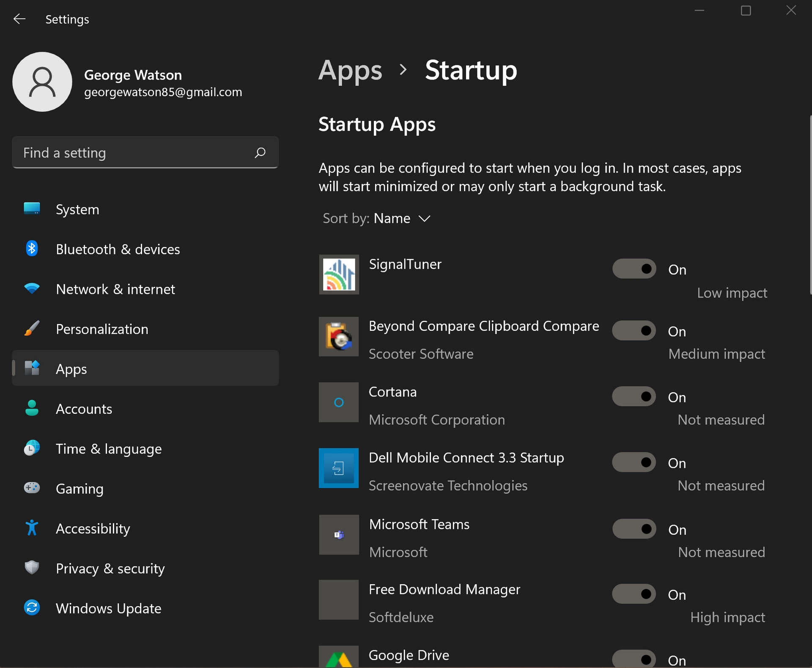Click the Apps sidebar icon

pos(32,368)
